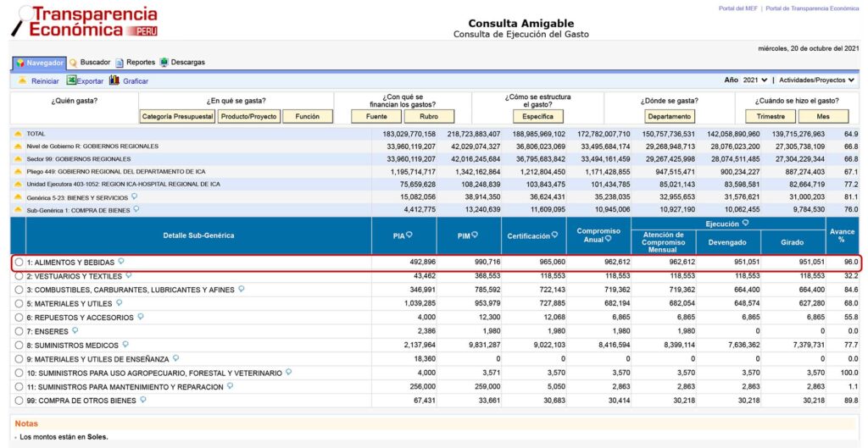868x448 pixels.
Task: Select radio for 10: SUMINISTROS PARA USO AGROPECUARIO
Action: click(x=19, y=373)
